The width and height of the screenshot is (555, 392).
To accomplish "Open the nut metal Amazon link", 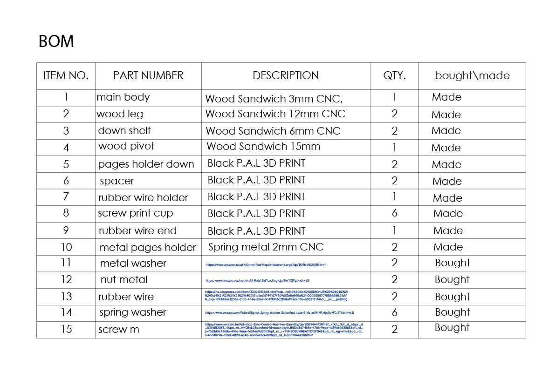I will (x=257, y=281).
